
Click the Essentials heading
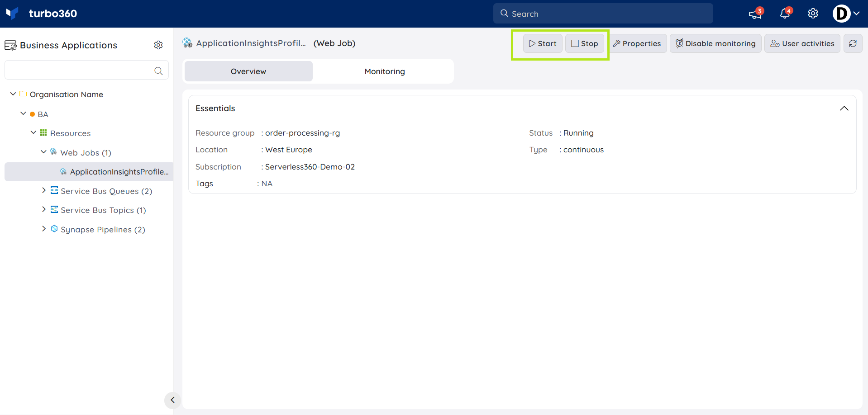pos(215,108)
